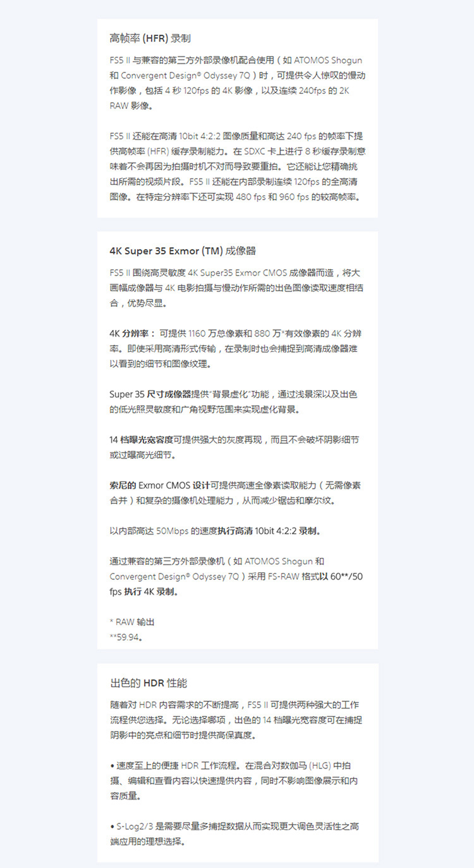Click the paragraph starting FS5 II 围绕高灵敏度
474x868 pixels.
[x=236, y=288]
